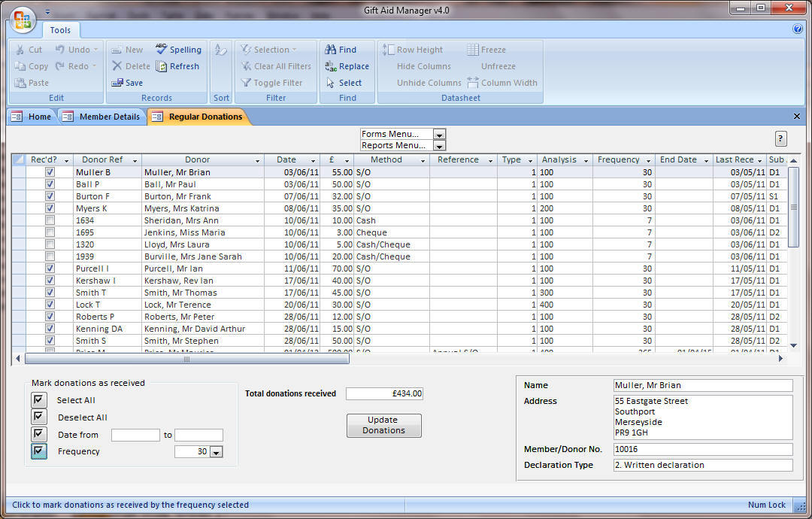
Task: Select the Regular Donations tab
Action: pyautogui.click(x=198, y=117)
